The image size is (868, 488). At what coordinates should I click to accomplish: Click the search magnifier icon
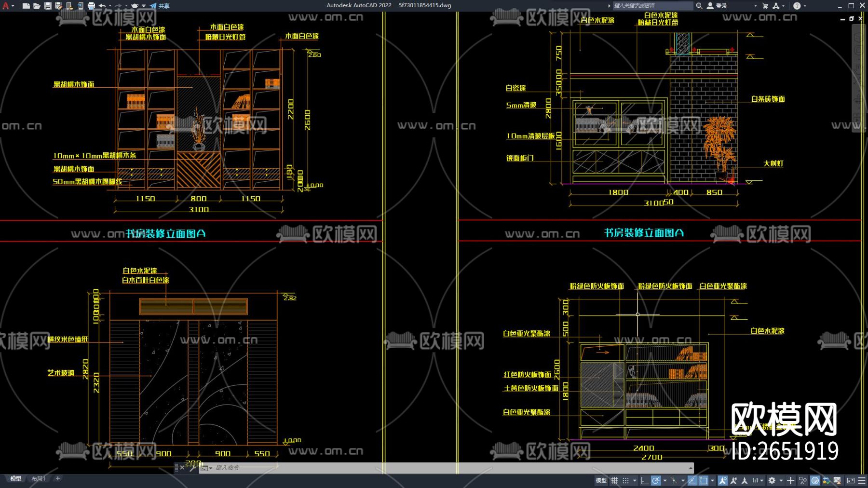tap(699, 6)
